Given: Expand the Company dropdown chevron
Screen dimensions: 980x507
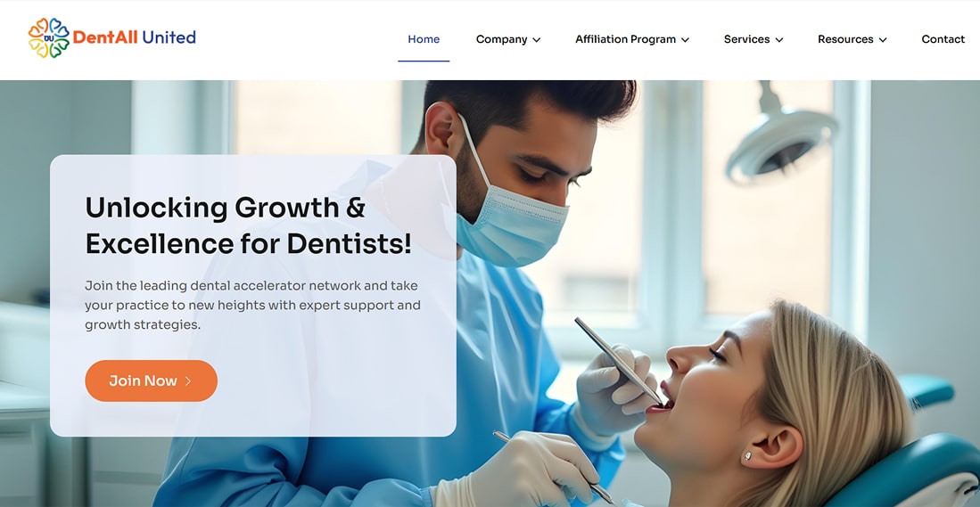Looking at the screenshot, I should 536,40.
